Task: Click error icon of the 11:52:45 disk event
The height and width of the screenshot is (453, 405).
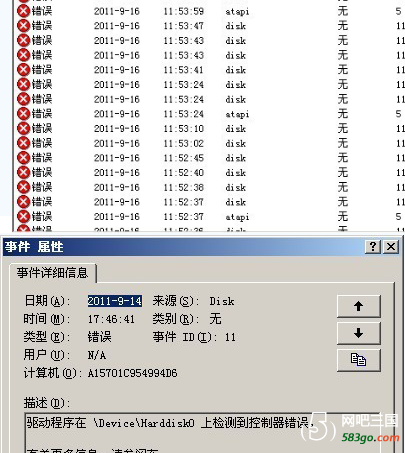Action: click(x=23, y=158)
